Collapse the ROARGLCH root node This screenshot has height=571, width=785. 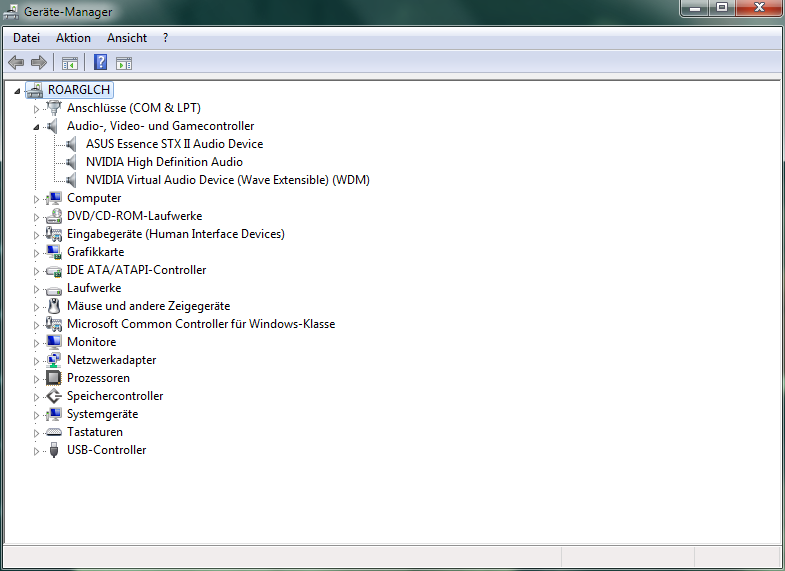tap(18, 91)
